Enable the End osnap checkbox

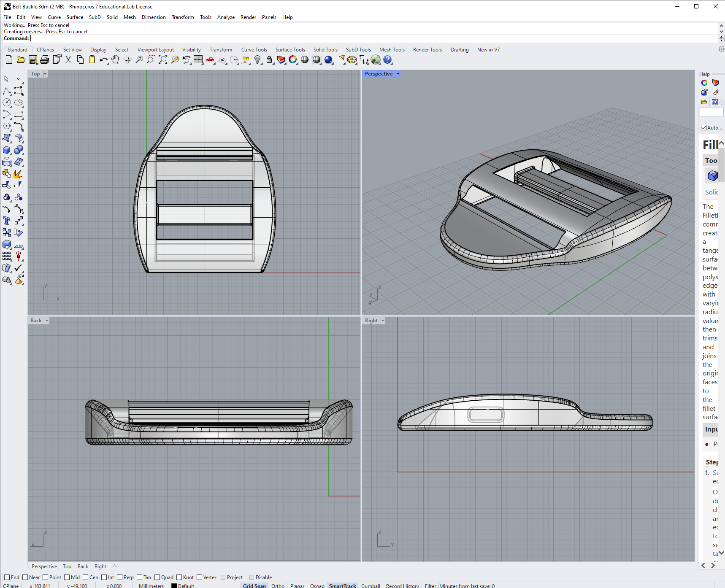(x=7, y=577)
